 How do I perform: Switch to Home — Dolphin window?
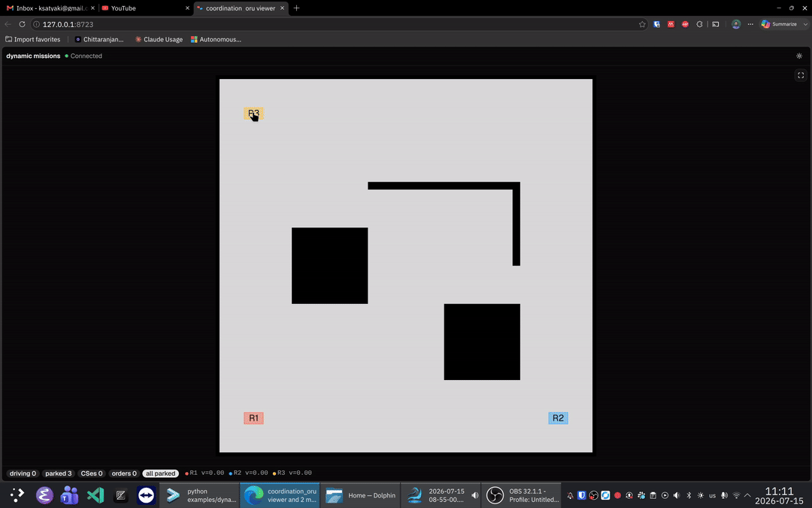(361, 495)
